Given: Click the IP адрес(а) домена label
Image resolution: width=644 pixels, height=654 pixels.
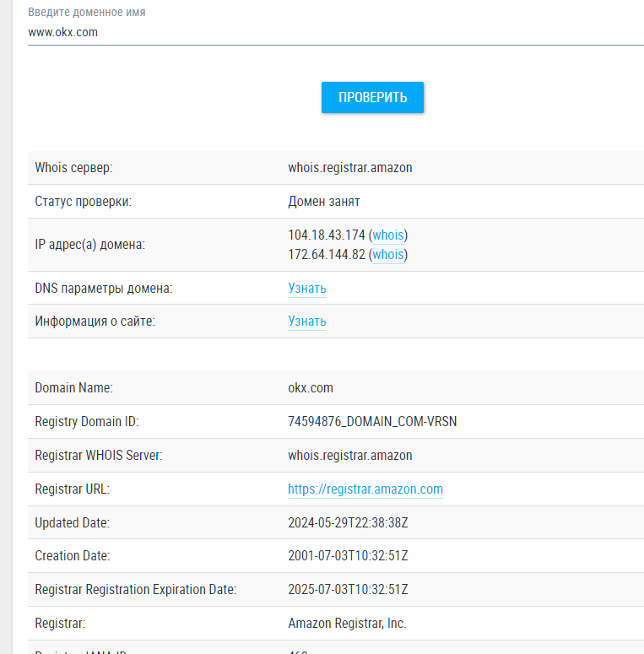Looking at the screenshot, I should (90, 245).
